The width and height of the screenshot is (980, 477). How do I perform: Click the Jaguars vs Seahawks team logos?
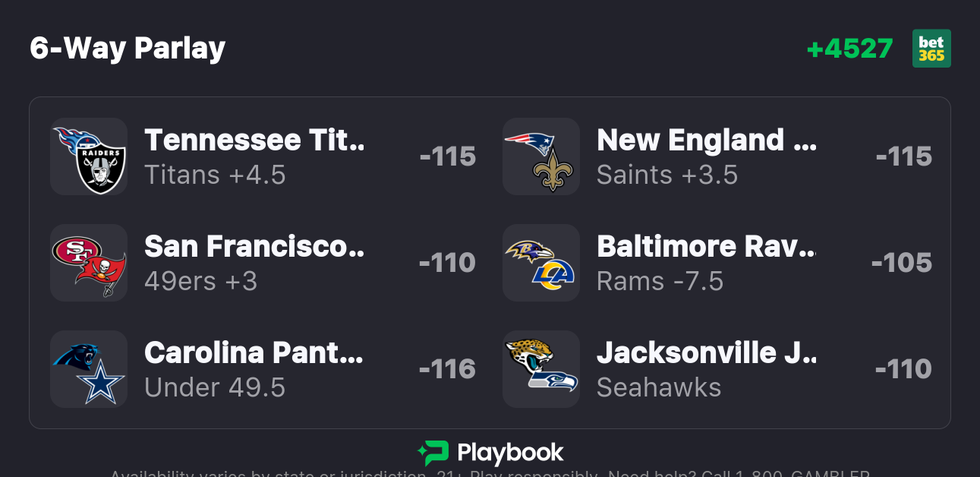pos(541,369)
